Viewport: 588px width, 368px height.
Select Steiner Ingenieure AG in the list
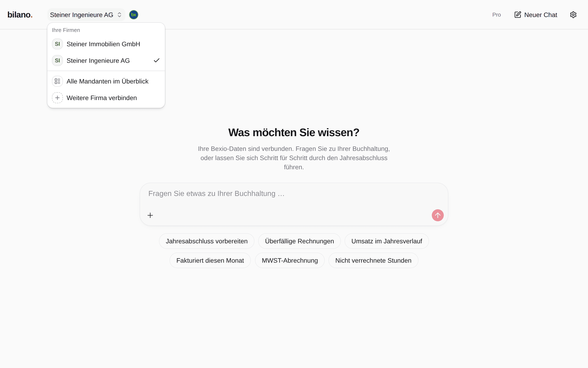pos(106,60)
